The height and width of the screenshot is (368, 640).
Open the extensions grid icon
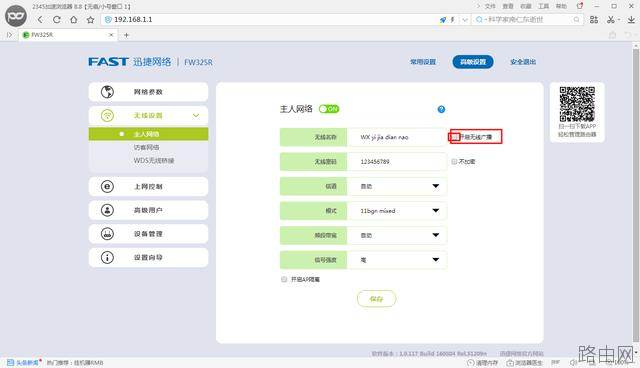coord(594,20)
